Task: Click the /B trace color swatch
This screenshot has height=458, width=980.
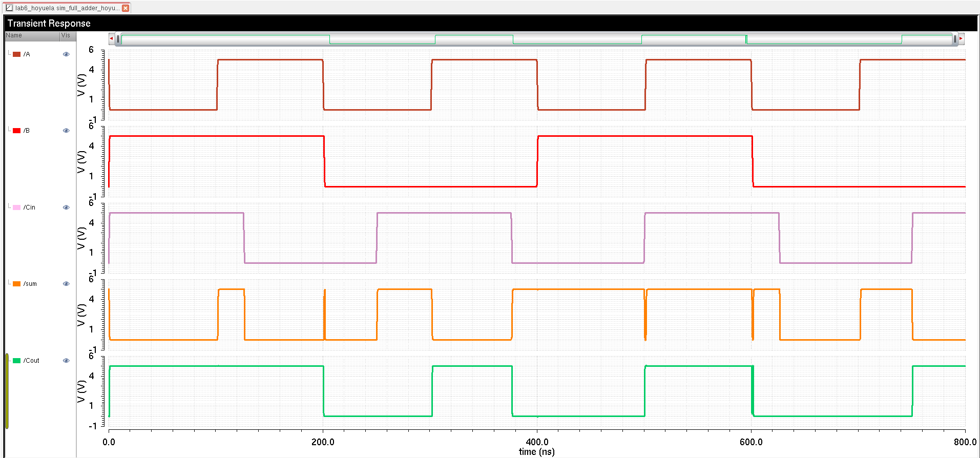Action: pos(17,131)
